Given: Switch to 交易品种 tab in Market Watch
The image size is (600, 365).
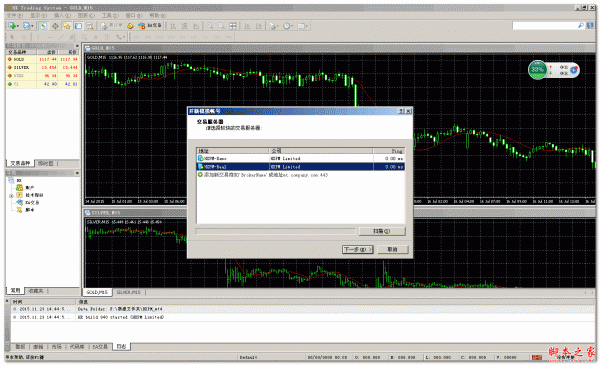Looking at the screenshot, I should pyautogui.click(x=20, y=163).
